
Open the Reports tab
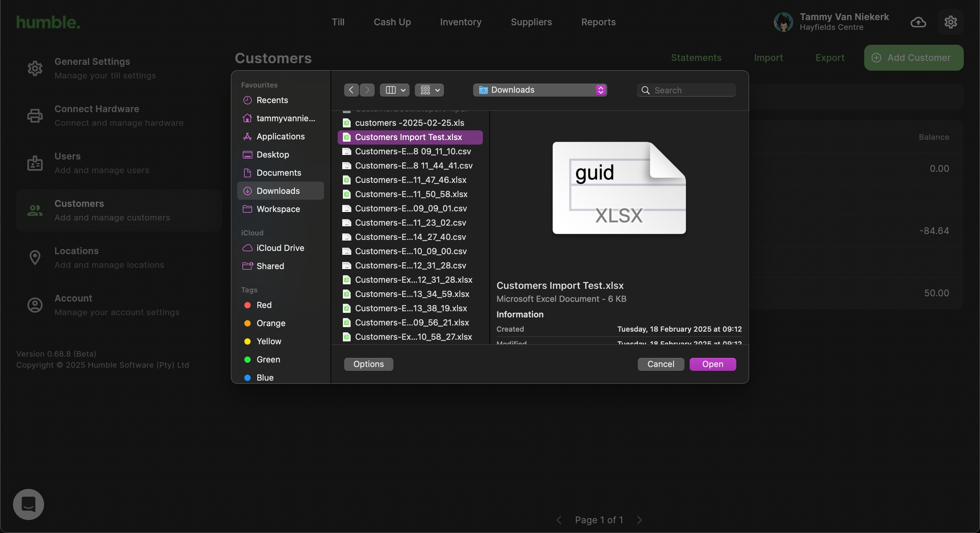tap(598, 22)
